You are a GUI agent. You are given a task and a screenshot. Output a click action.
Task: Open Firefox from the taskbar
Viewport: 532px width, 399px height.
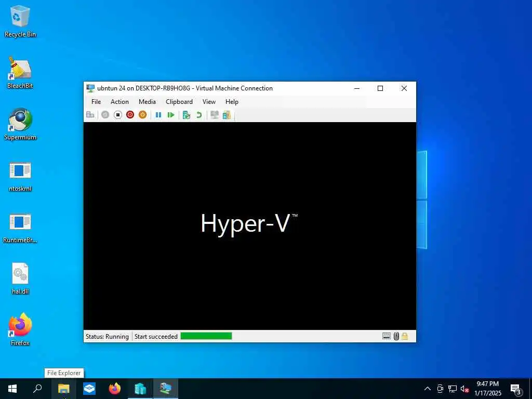[115, 389]
